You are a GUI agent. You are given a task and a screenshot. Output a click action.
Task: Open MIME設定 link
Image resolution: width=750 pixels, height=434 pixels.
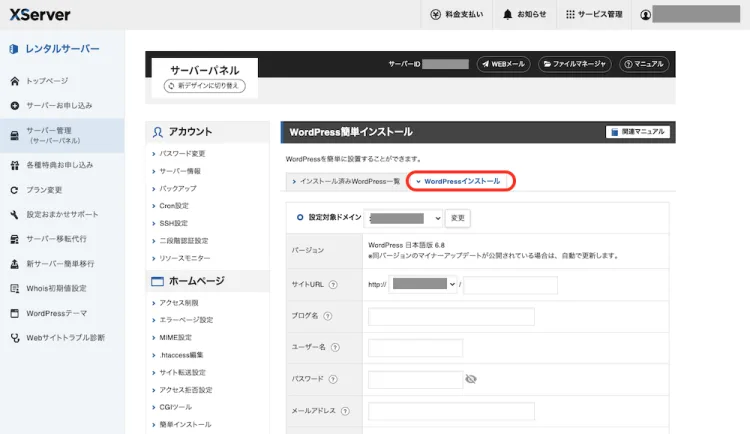[x=176, y=338]
